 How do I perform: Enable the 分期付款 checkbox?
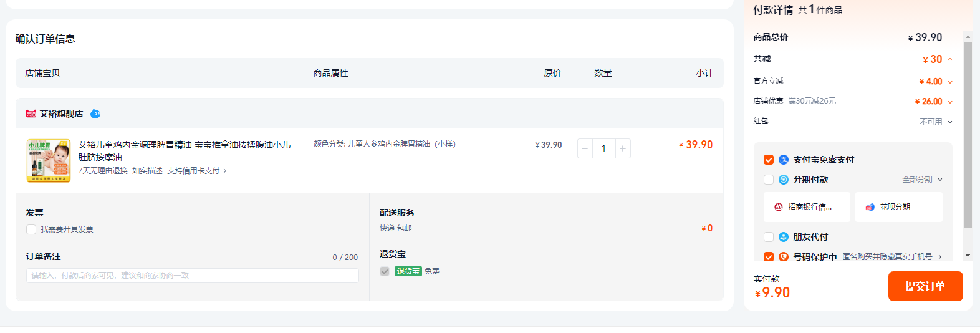[x=769, y=180]
